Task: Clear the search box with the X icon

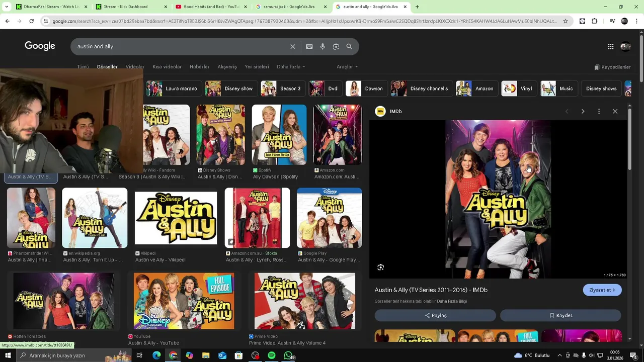Action: [x=293, y=46]
